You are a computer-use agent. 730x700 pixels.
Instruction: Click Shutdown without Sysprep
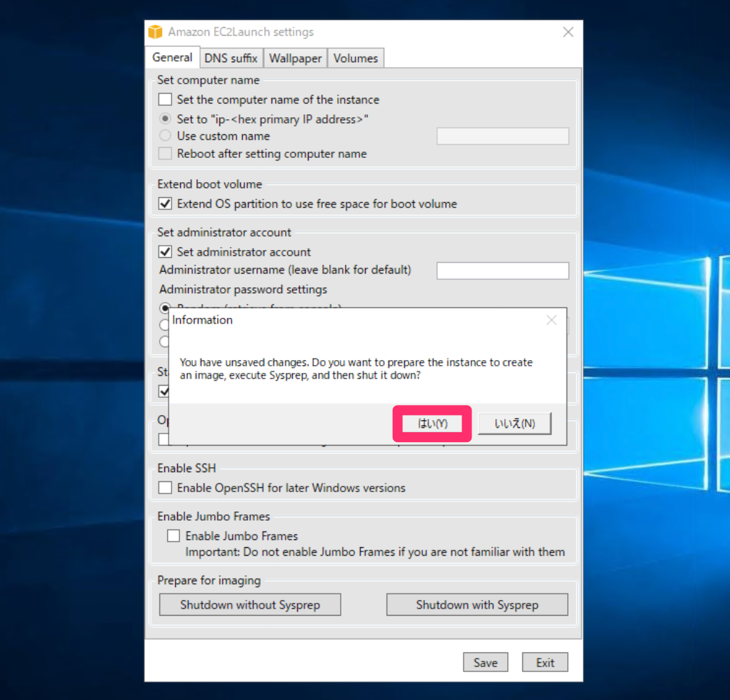coord(249,604)
